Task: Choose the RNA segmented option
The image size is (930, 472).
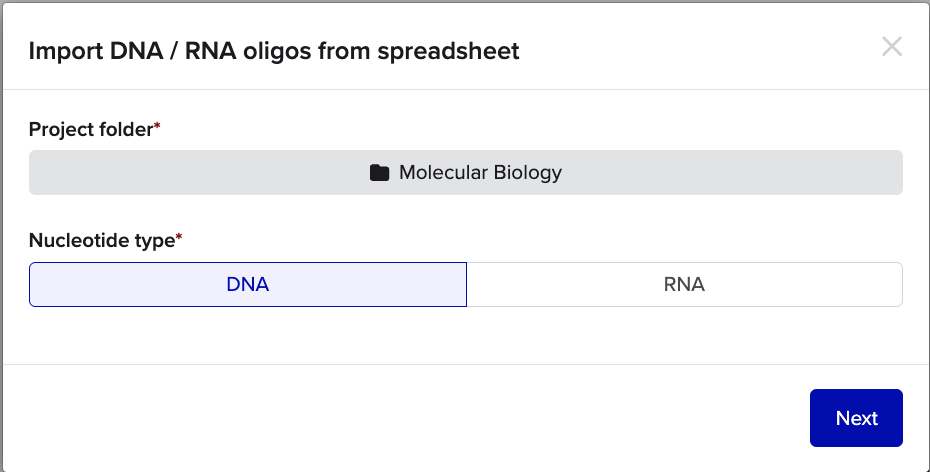Action: pos(684,284)
